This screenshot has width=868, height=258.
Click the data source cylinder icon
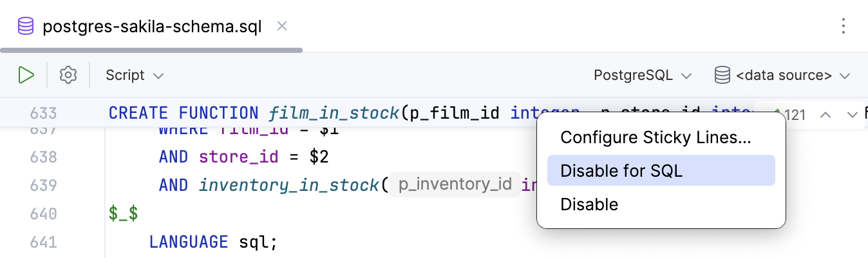[722, 75]
